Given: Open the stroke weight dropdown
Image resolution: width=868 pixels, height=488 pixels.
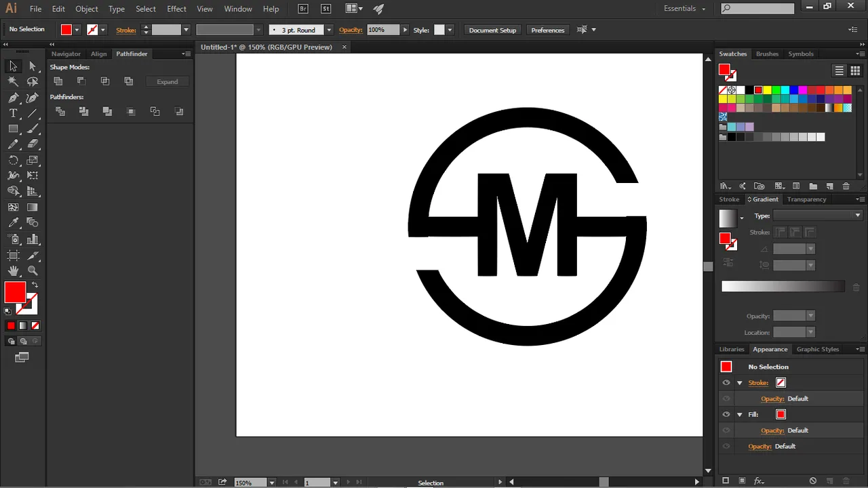Looking at the screenshot, I should coord(186,30).
